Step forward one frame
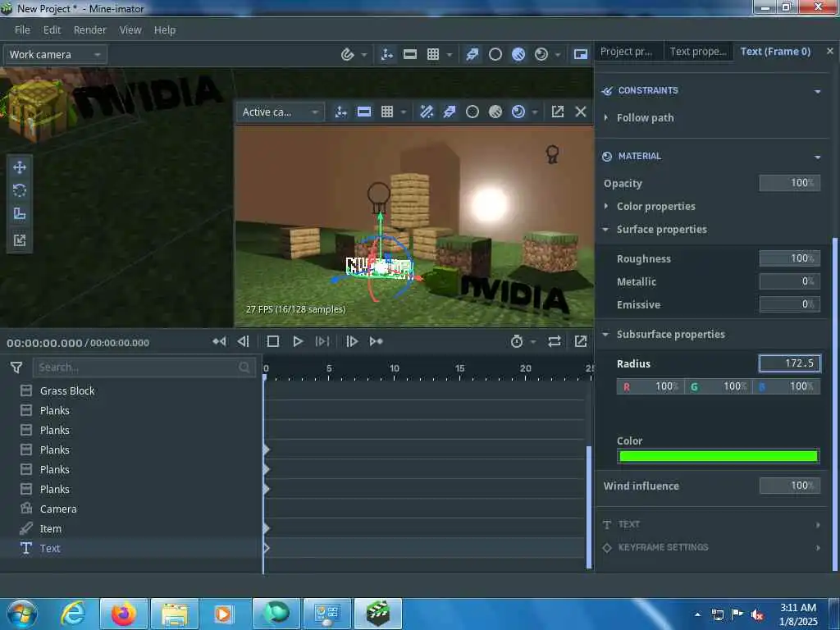The image size is (840, 630). (x=352, y=341)
